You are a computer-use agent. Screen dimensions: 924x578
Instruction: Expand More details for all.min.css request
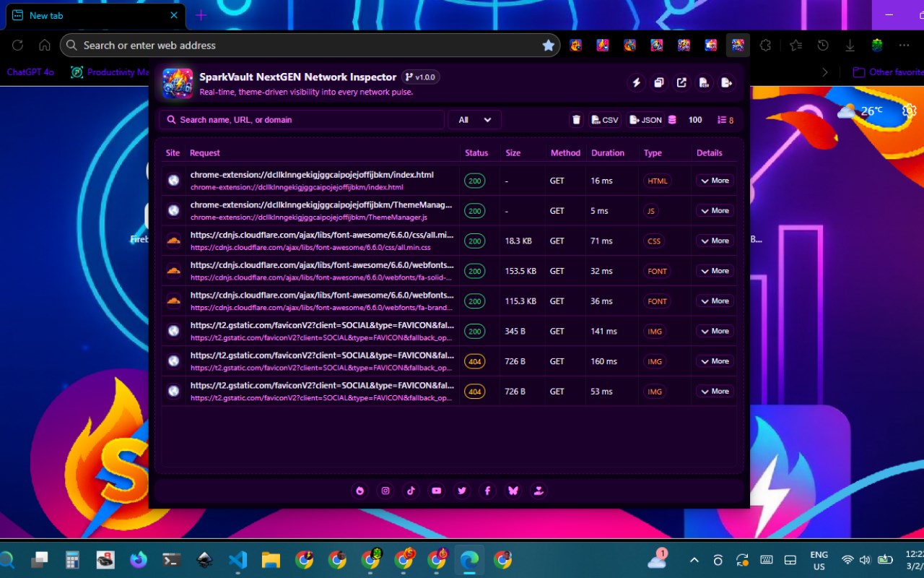point(715,241)
